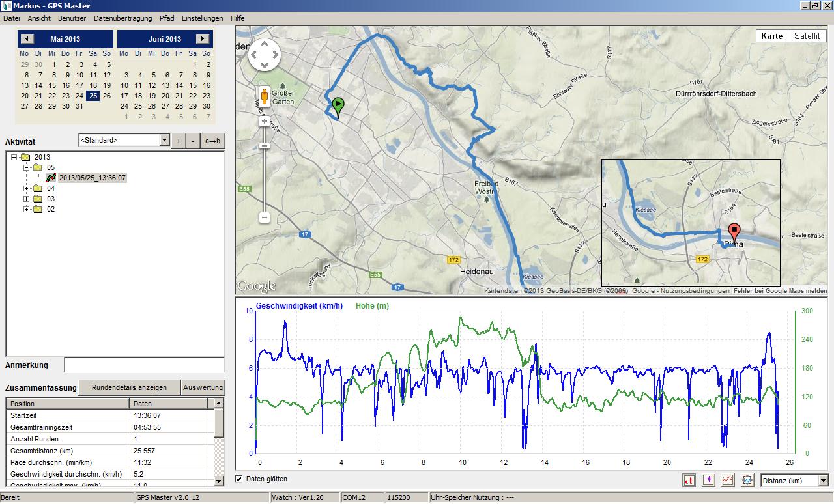The width and height of the screenshot is (834, 504).
Task: Click the Höhe (m) chart legend
Action: point(372,306)
